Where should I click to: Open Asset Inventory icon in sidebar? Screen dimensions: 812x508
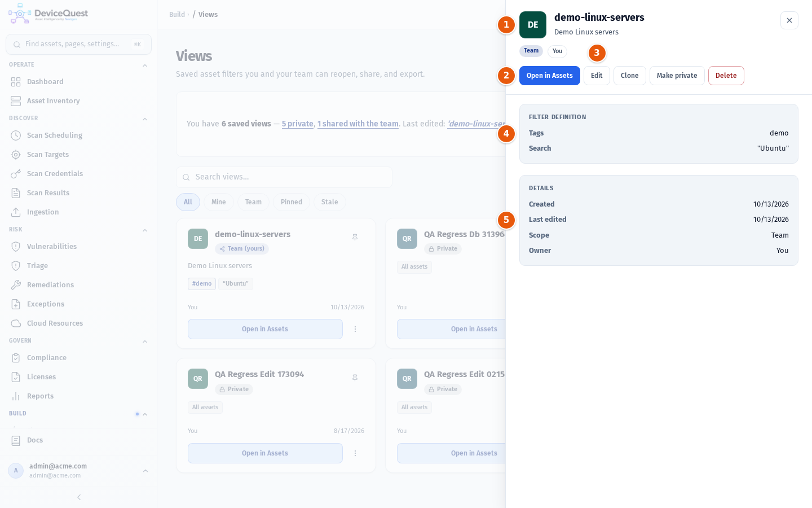tap(16, 101)
